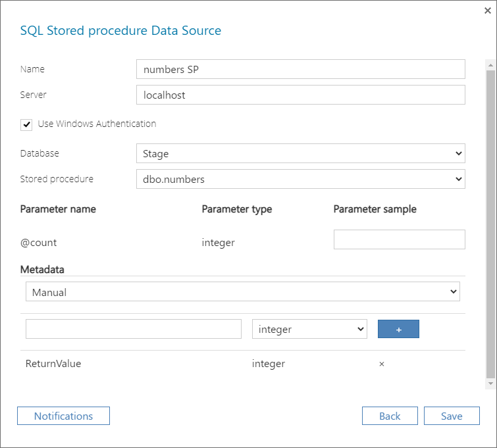Image resolution: width=497 pixels, height=448 pixels.
Task: Click the @count parameter sample field
Action: [x=400, y=239]
